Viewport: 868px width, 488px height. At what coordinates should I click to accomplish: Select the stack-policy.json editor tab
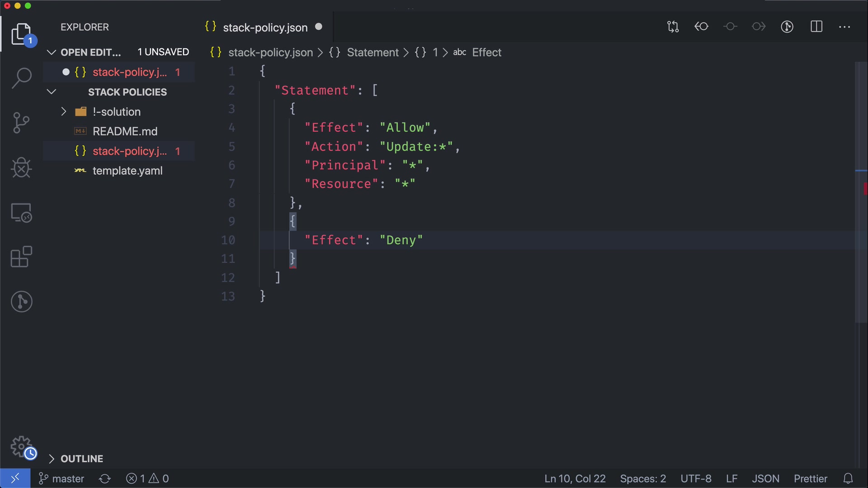pos(265,28)
